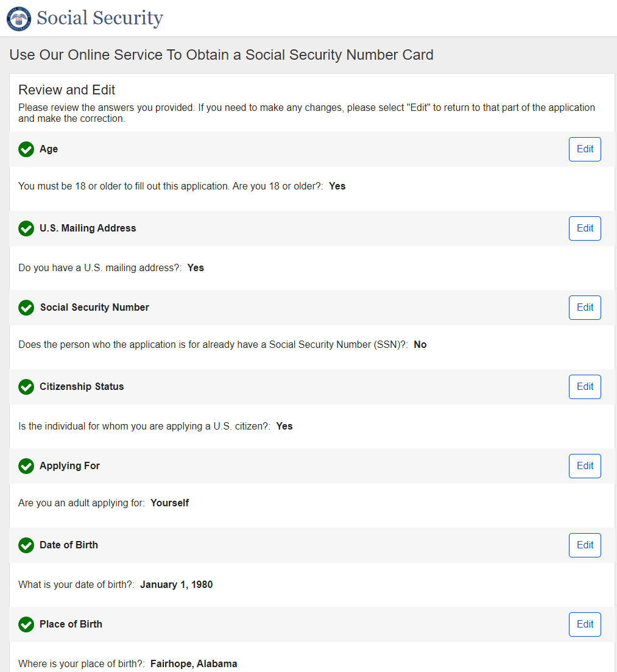Edit the Age section answer
This screenshot has height=672, width=617.
click(x=585, y=149)
